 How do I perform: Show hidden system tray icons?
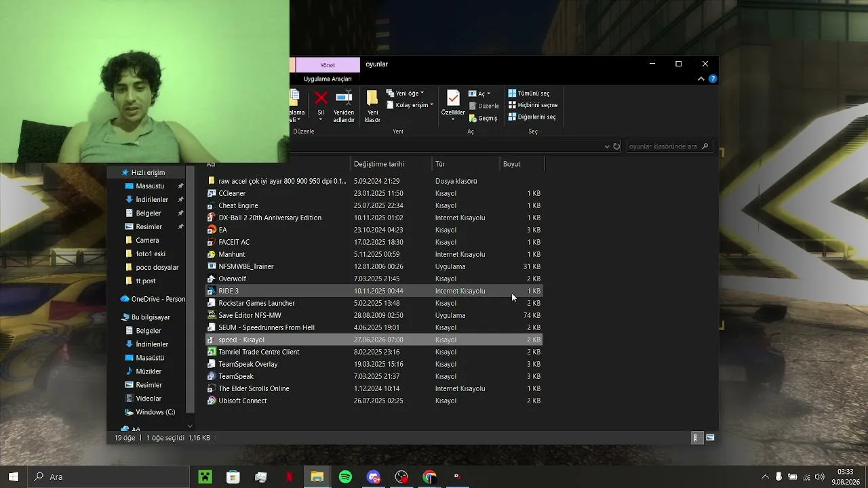[765, 476]
